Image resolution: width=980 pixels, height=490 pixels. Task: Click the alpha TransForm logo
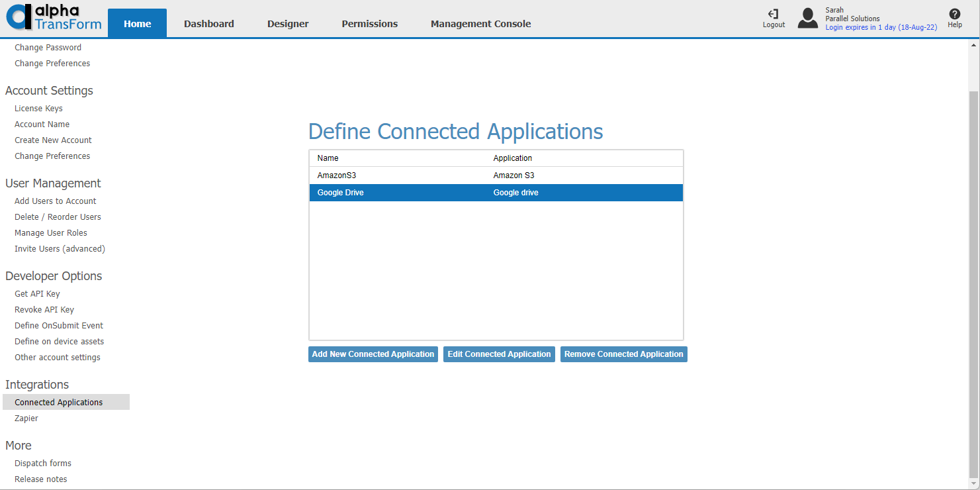53,19
